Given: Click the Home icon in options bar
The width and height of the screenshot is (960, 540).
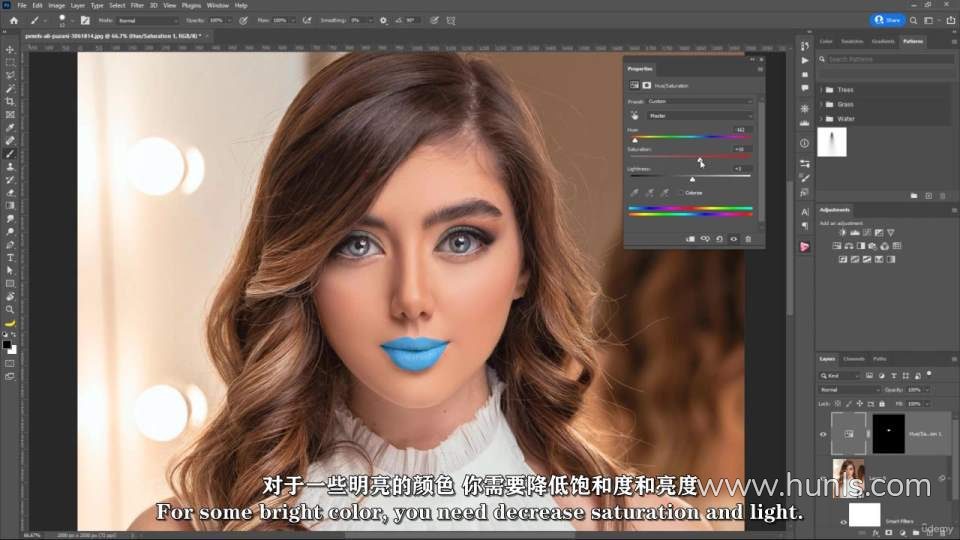Looking at the screenshot, I should click(13, 20).
